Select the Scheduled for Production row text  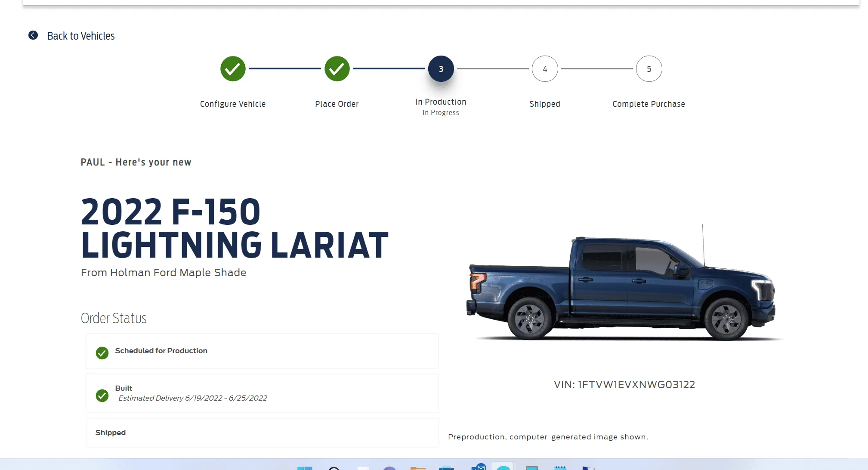point(161,351)
